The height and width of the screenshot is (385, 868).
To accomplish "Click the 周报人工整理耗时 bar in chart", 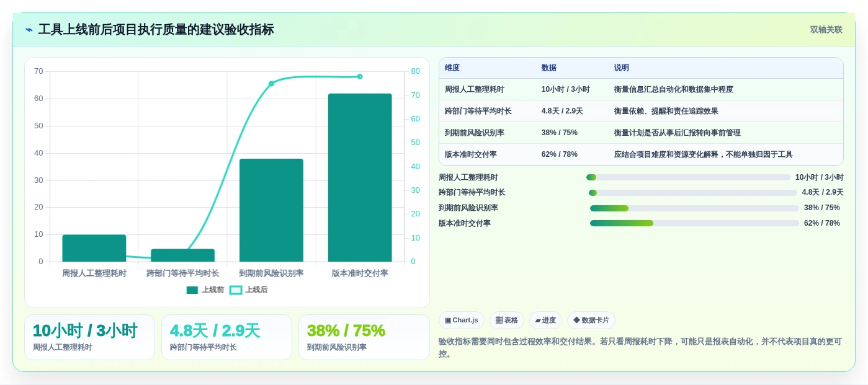I will [x=94, y=248].
